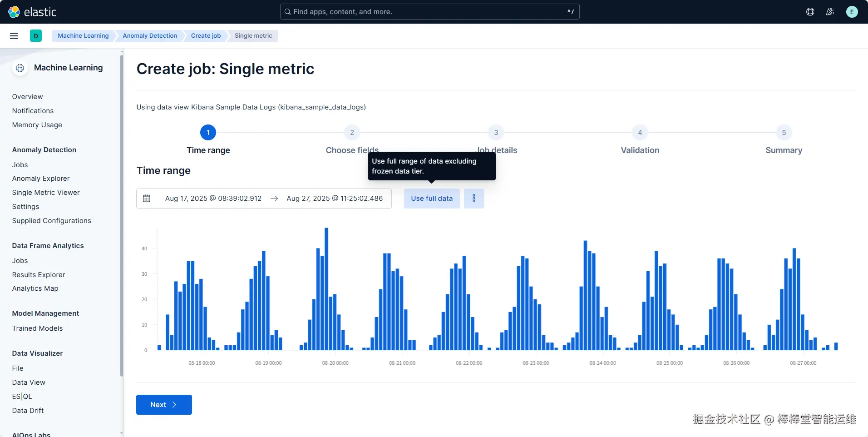Open the full data options three-dot menu
Viewport: 868px width, 437px height.
[x=474, y=199]
